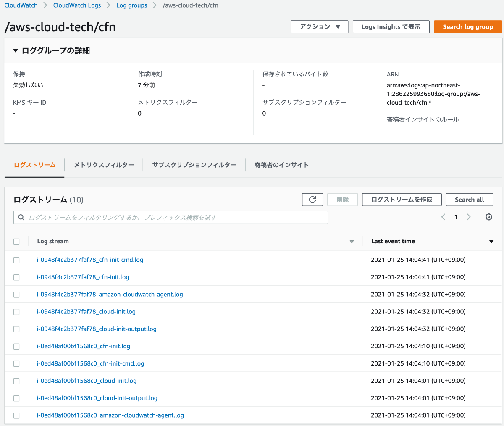Click the ログストリームを作成 button
504x426 pixels.
point(402,200)
